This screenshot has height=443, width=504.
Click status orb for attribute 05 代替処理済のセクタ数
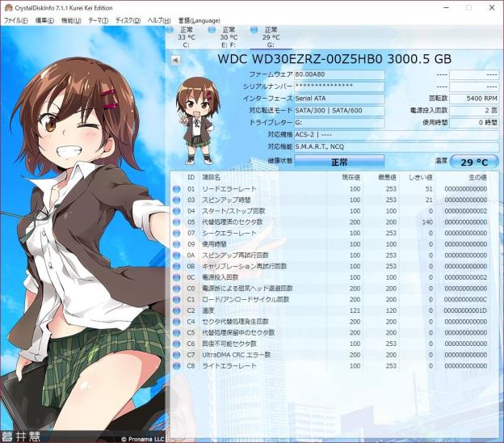176,222
